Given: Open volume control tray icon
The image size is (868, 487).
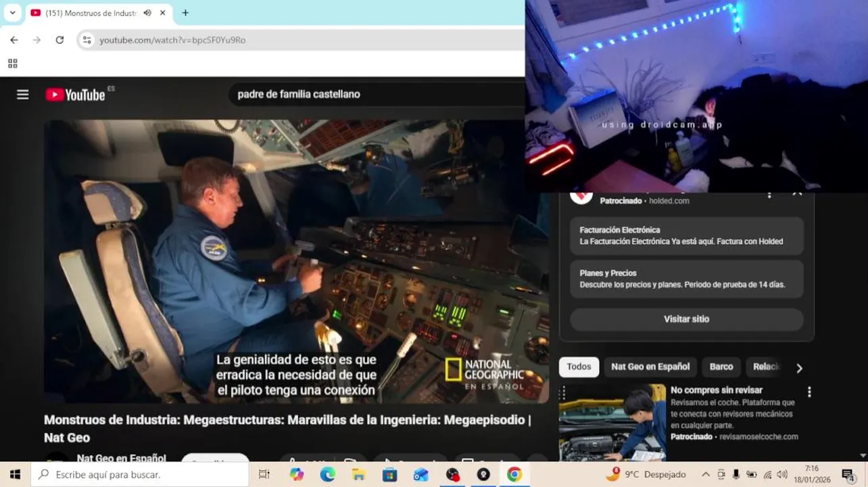Looking at the screenshot, I should 783,474.
